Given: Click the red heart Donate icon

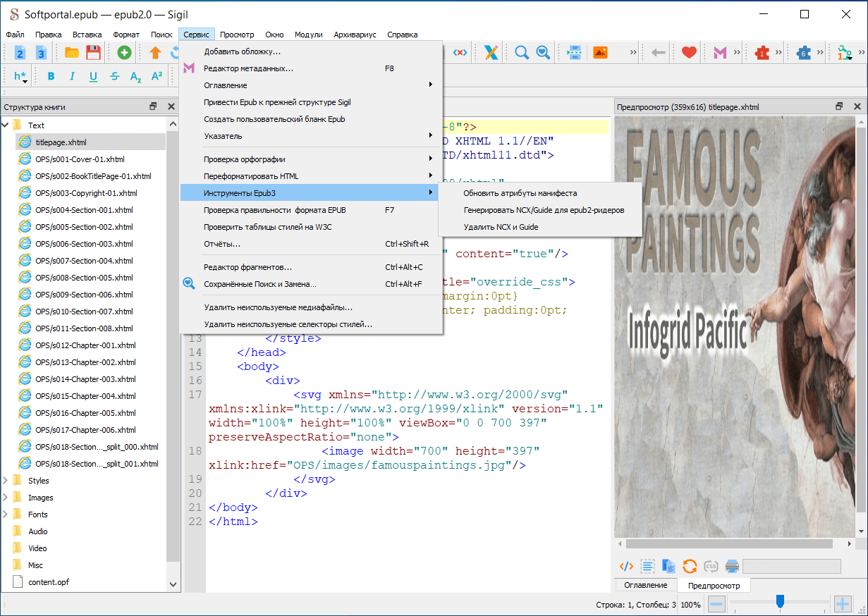Looking at the screenshot, I should (x=689, y=52).
